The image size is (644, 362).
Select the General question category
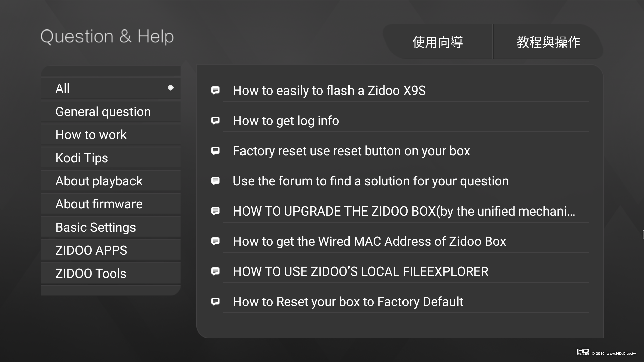click(x=103, y=112)
